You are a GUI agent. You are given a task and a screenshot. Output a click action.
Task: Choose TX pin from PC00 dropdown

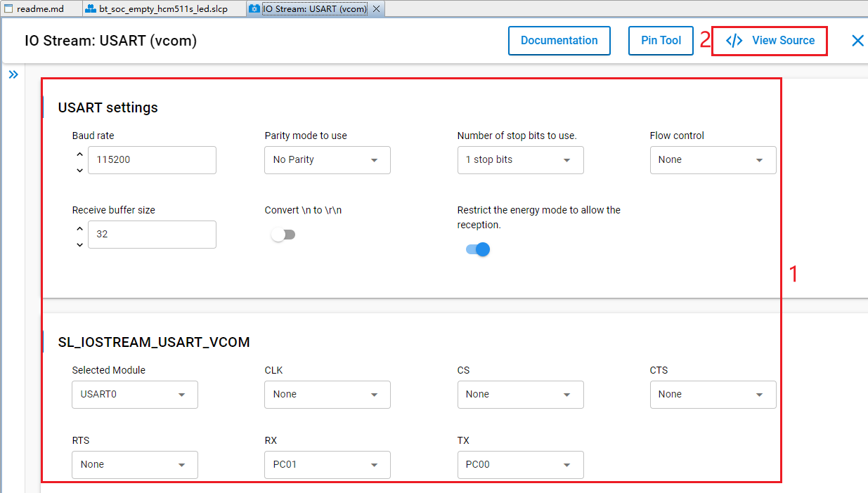coord(519,465)
